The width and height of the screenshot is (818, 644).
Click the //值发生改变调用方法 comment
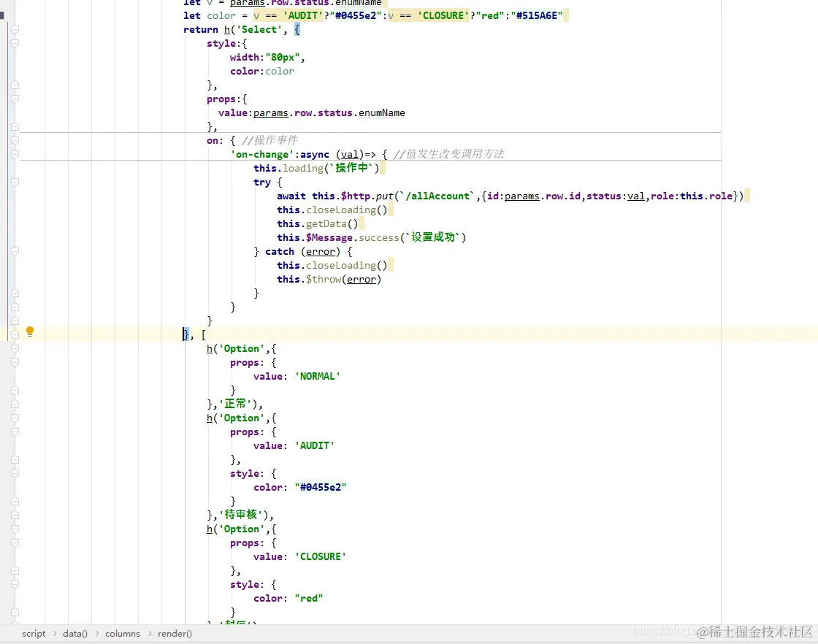pyautogui.click(x=448, y=154)
